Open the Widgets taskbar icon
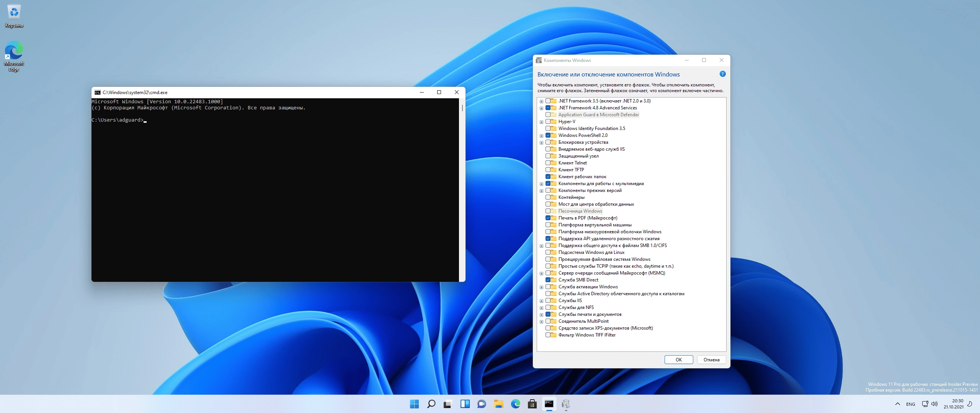 coord(465,404)
